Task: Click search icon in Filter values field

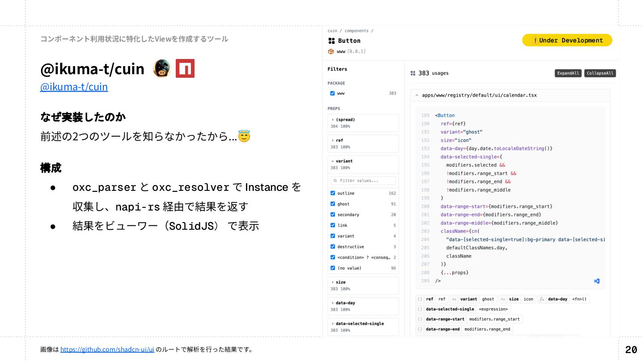Action: tap(335, 181)
